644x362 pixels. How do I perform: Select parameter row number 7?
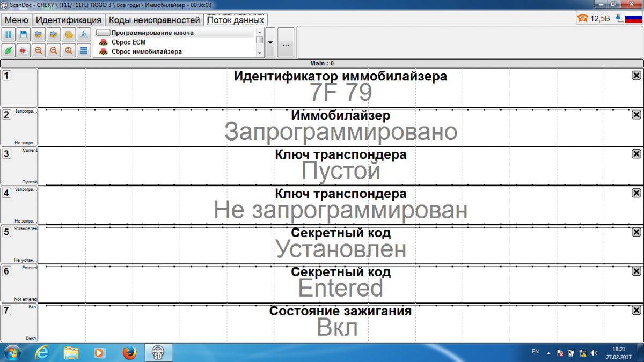coord(6,310)
